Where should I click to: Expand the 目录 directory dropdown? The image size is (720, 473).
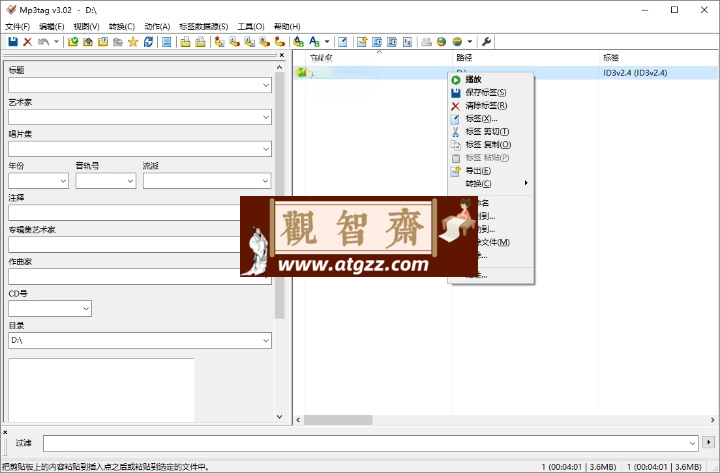pyautogui.click(x=266, y=340)
